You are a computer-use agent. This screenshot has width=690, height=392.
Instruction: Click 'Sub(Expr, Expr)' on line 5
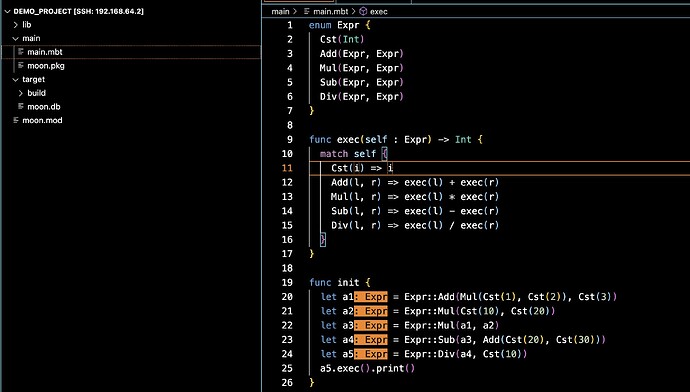[x=361, y=82]
